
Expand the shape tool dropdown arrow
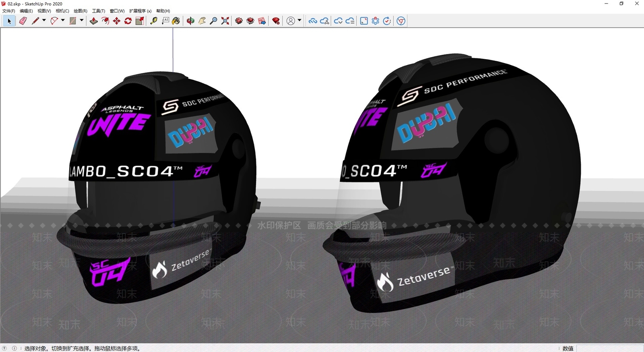tap(82, 21)
